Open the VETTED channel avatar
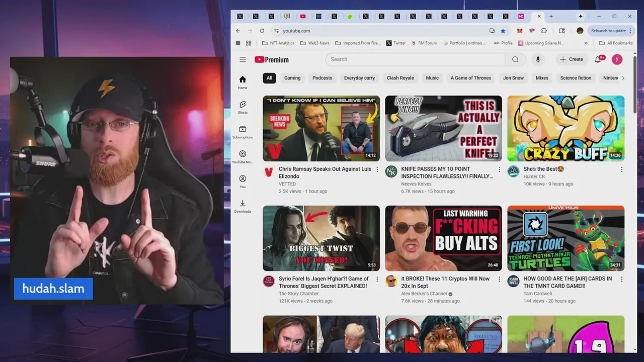644x362 pixels. point(269,172)
